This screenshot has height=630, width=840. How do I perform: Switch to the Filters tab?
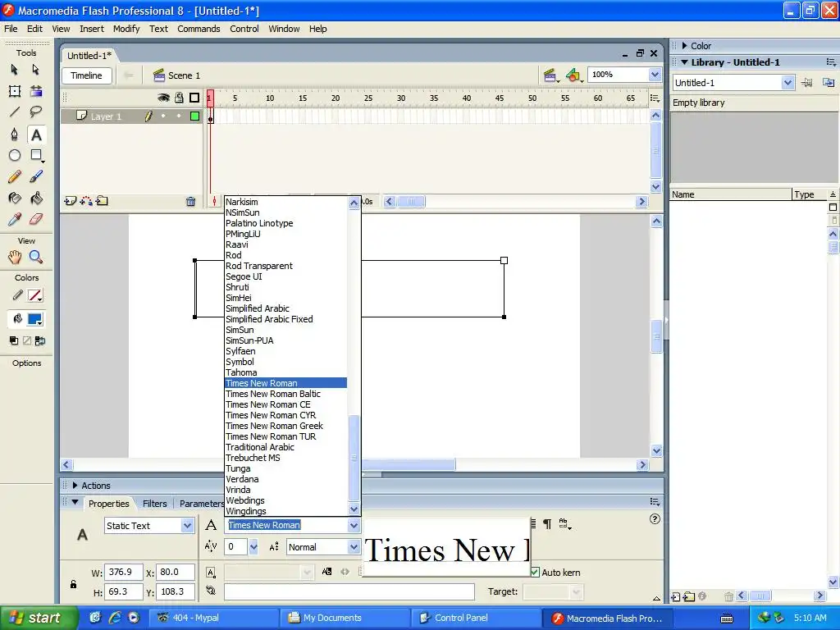click(x=155, y=504)
